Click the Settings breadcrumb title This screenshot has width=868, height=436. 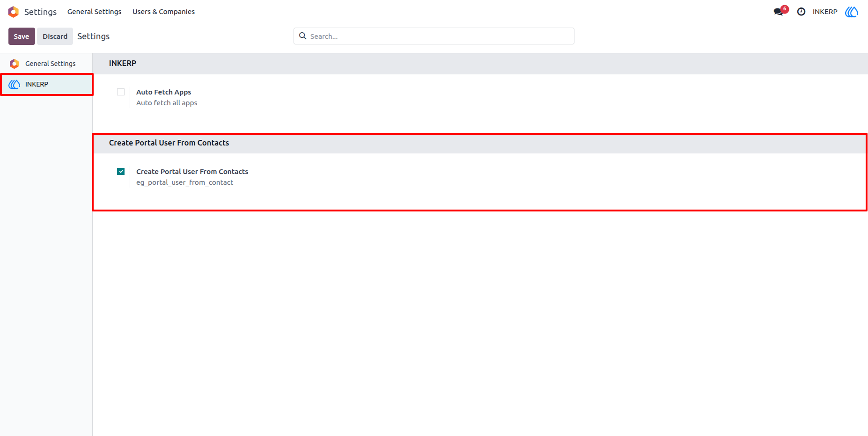point(93,36)
